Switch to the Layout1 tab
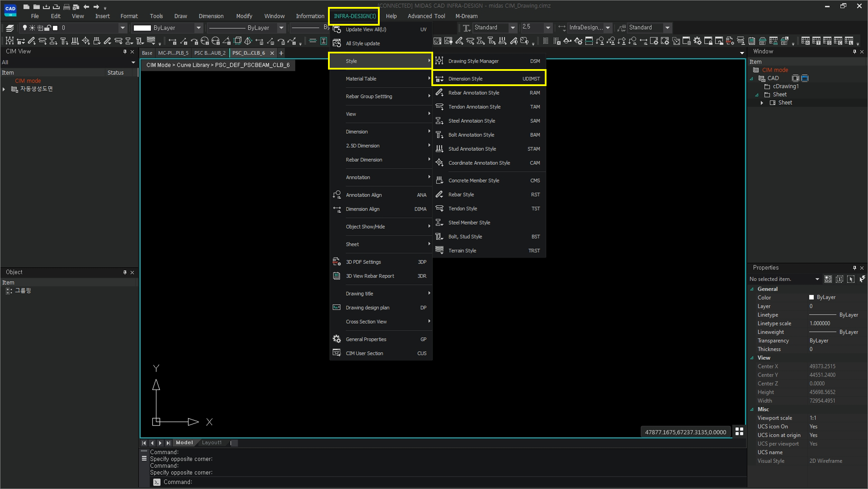 (212, 442)
